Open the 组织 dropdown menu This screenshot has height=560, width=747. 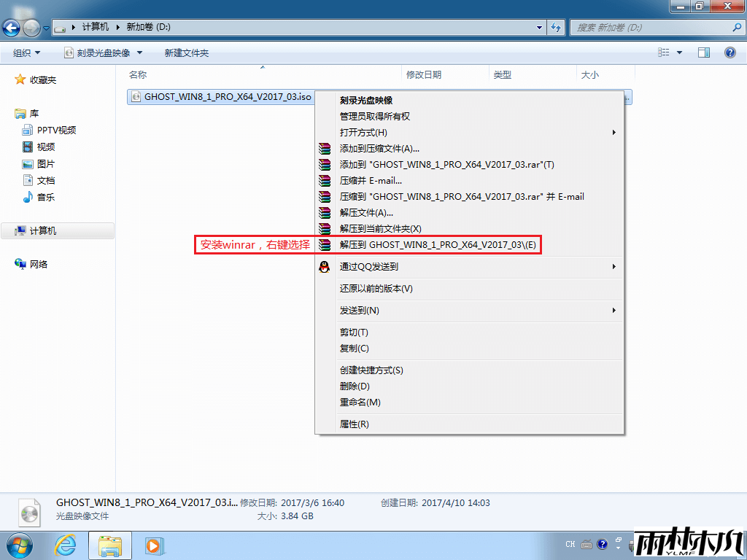(x=27, y=52)
